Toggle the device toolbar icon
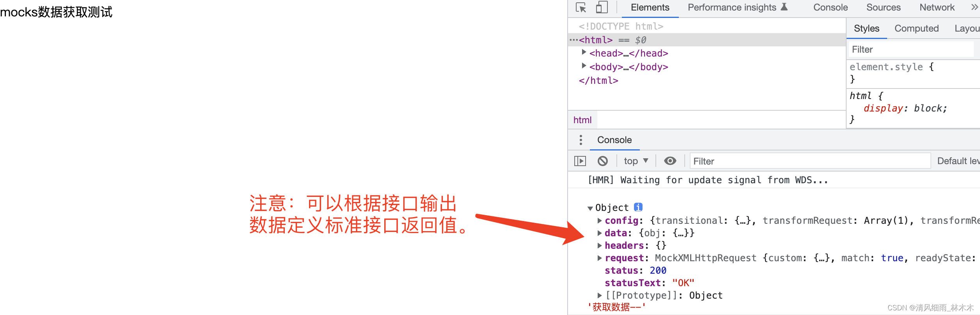 [x=602, y=7]
